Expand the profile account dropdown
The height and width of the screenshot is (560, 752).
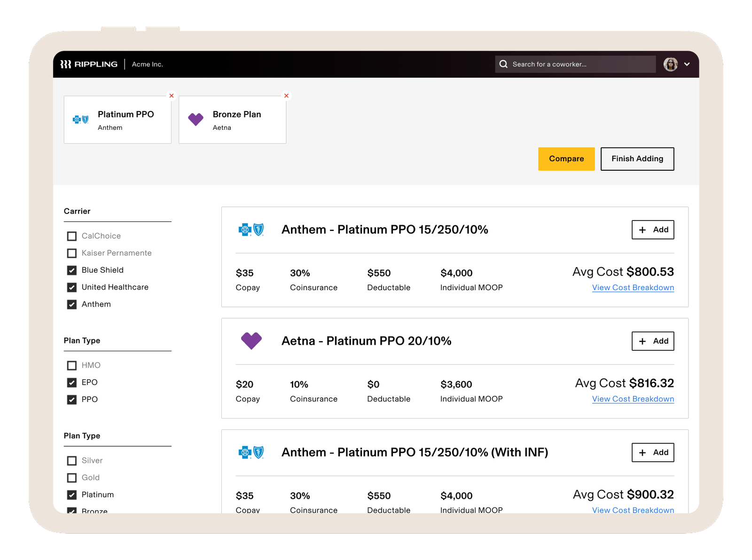pos(688,64)
